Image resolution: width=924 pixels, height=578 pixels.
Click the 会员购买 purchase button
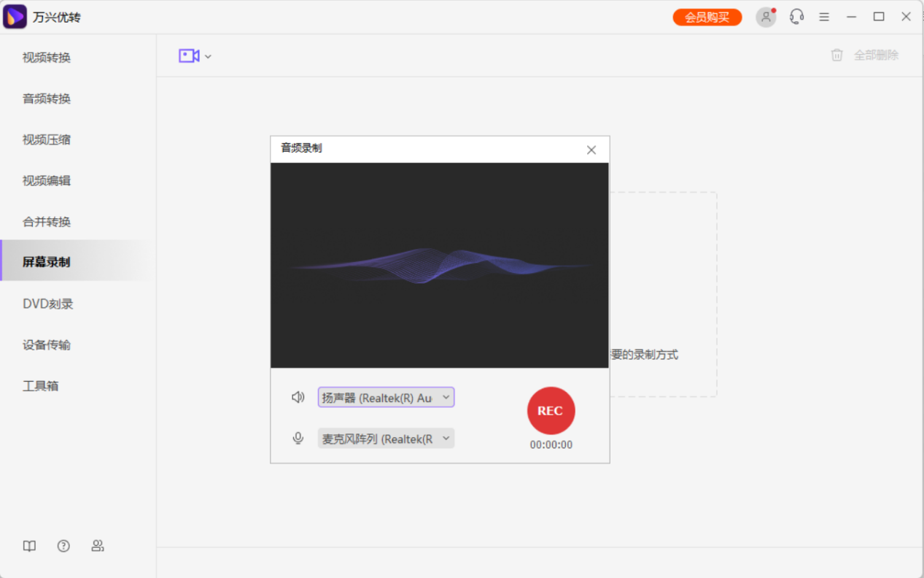(x=706, y=16)
